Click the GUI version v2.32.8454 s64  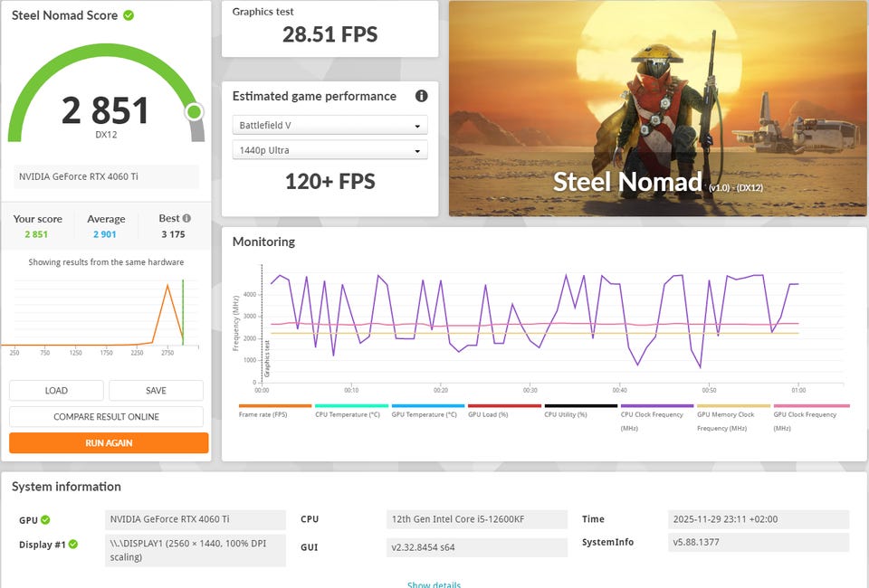tap(477, 547)
